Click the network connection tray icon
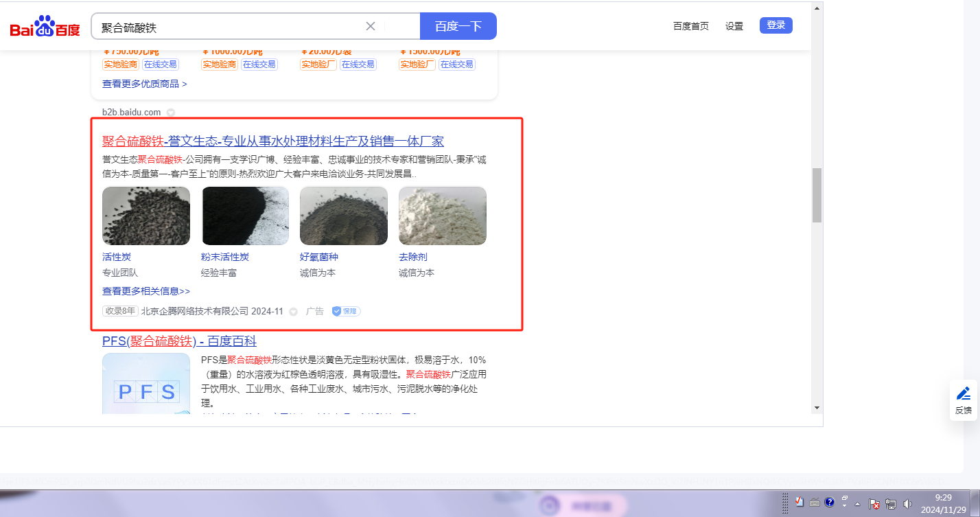Viewport: 980px width, 517px height. [891, 503]
